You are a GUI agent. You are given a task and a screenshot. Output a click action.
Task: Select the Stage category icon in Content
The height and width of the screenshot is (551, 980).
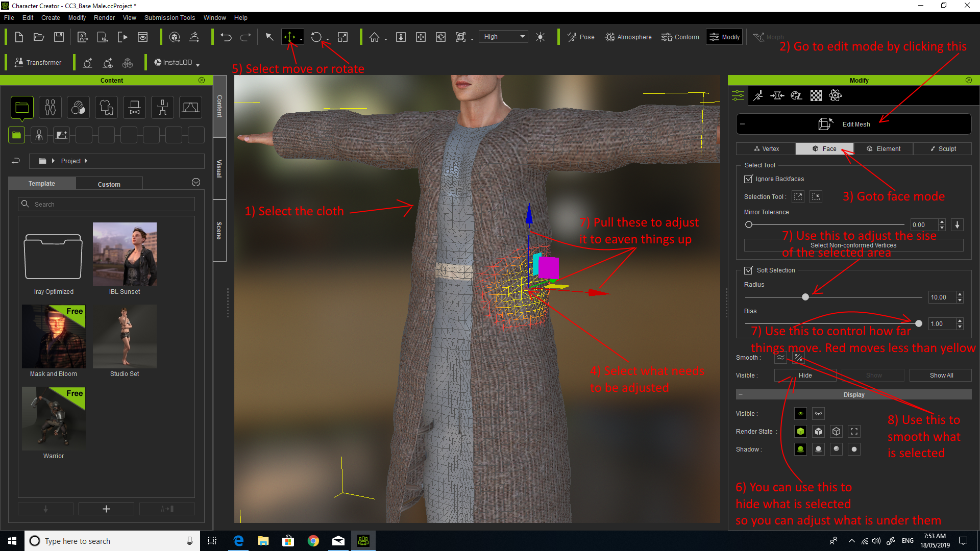pyautogui.click(x=190, y=107)
